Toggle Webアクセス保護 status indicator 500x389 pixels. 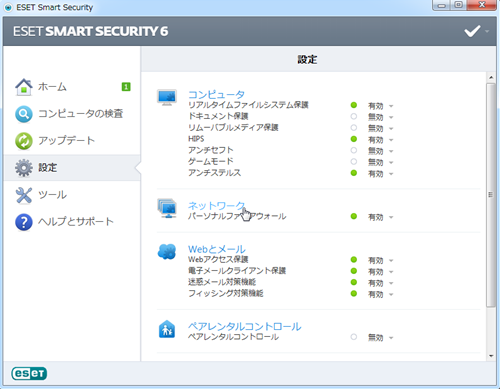click(354, 260)
